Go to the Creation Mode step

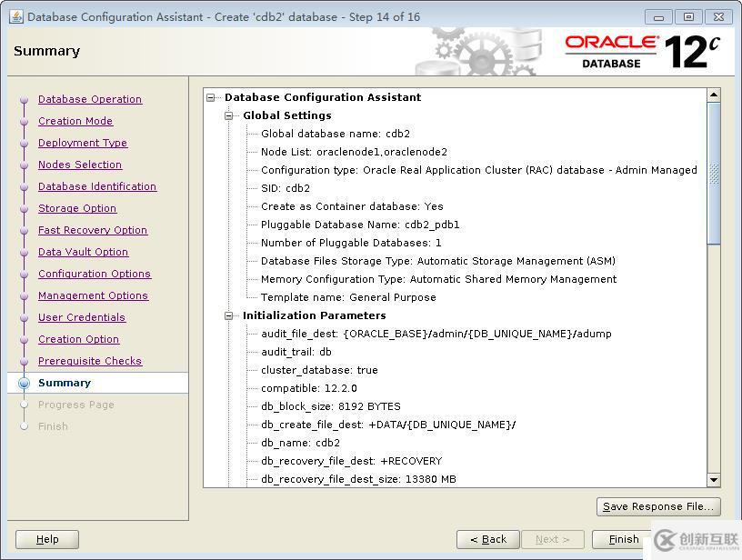click(75, 121)
